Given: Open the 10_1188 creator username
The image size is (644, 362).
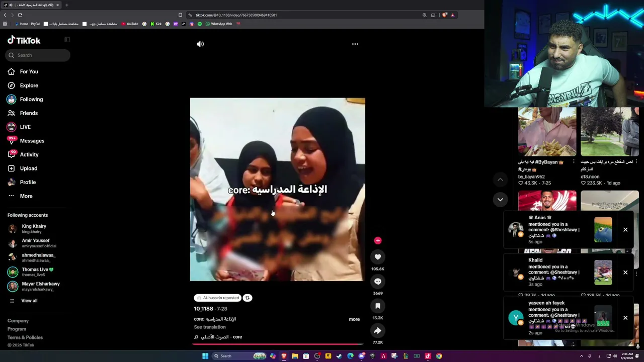Looking at the screenshot, I should click(x=204, y=309).
